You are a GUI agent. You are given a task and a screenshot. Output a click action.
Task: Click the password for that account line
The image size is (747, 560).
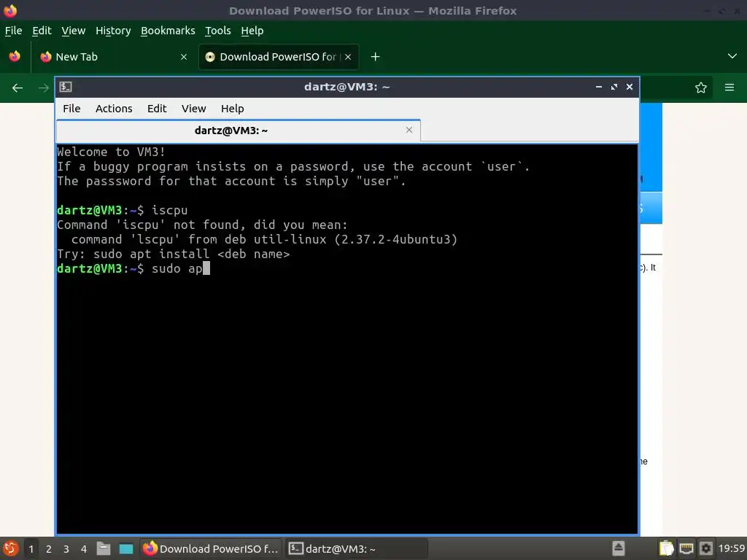(231, 182)
